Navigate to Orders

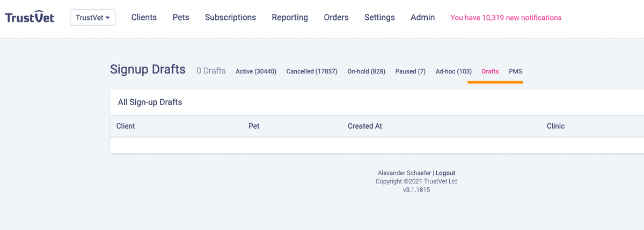pyautogui.click(x=336, y=17)
